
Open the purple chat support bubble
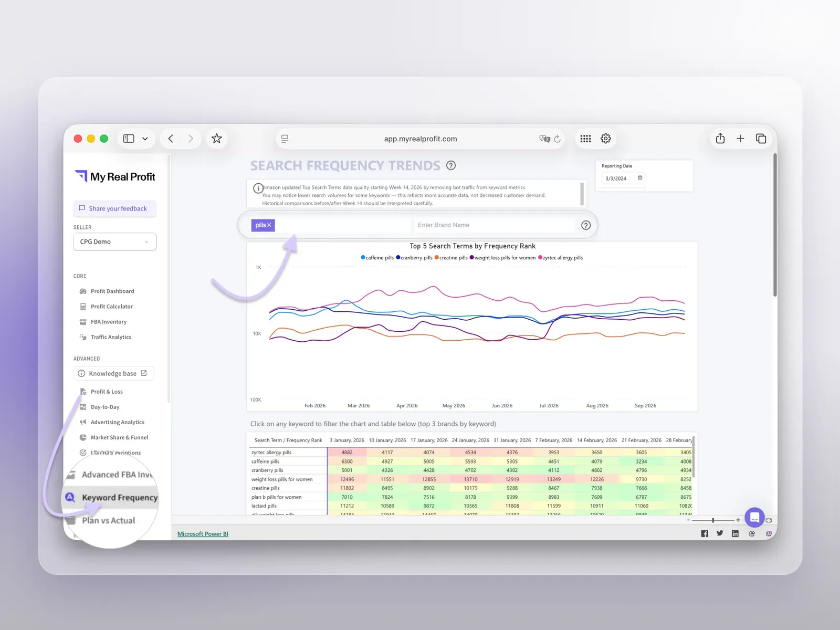coord(754,518)
